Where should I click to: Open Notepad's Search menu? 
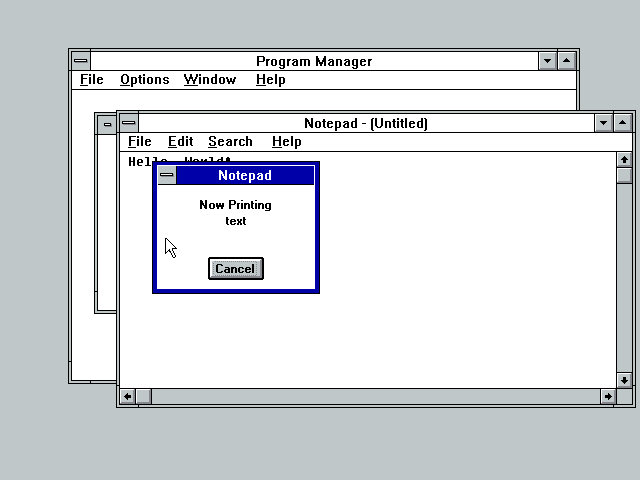(230, 142)
